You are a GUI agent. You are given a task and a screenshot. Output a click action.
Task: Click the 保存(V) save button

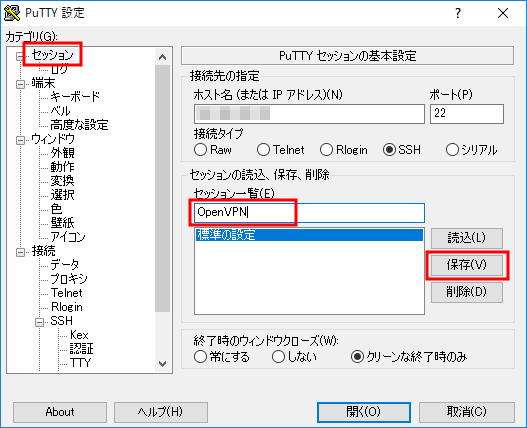[x=467, y=265]
